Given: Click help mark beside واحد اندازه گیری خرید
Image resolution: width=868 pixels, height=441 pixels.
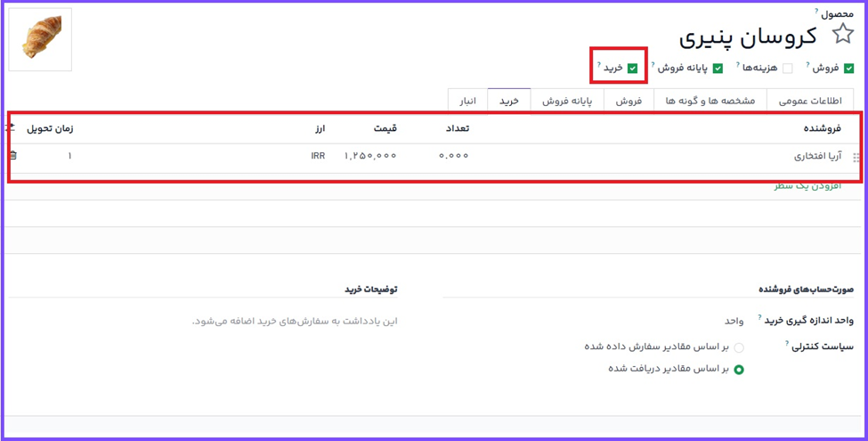Looking at the screenshot, I should coord(758,316).
